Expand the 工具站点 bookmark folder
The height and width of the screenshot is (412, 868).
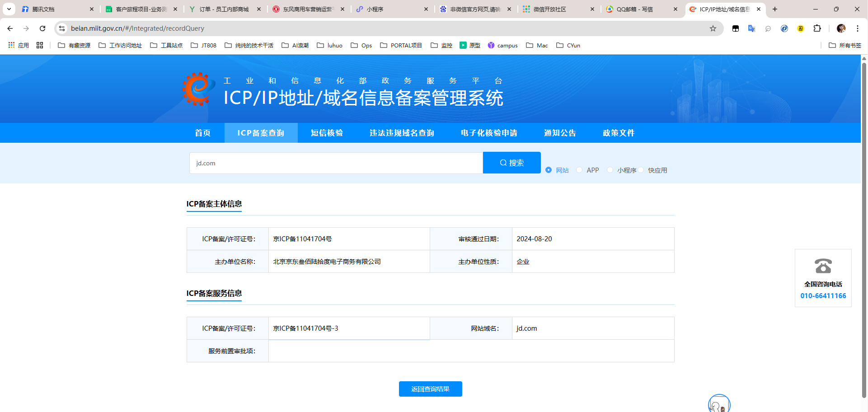(x=166, y=45)
